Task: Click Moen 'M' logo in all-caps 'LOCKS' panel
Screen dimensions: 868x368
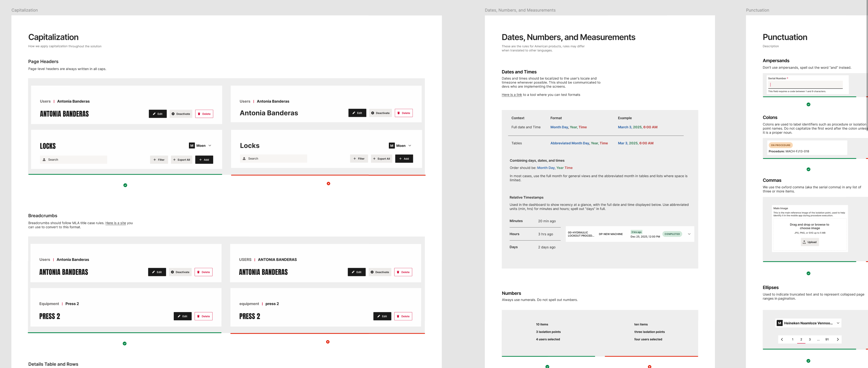Action: [192, 146]
